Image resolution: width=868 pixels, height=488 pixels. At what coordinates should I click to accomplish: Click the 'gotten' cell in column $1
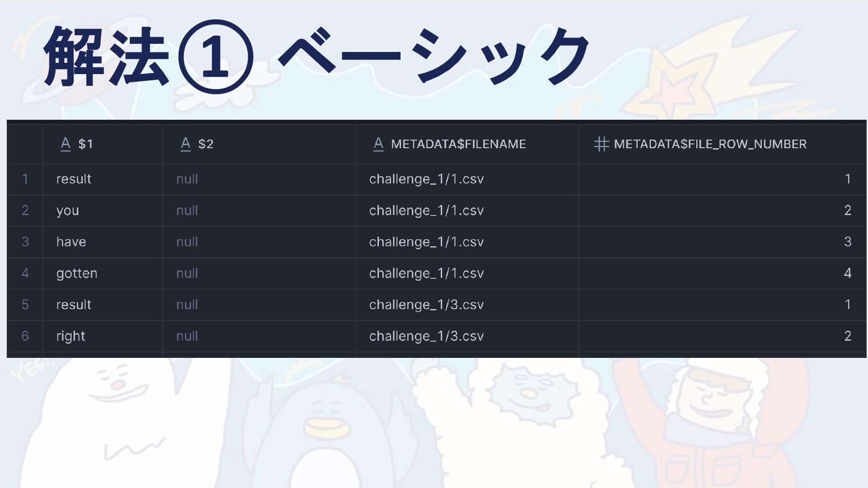[x=103, y=273]
